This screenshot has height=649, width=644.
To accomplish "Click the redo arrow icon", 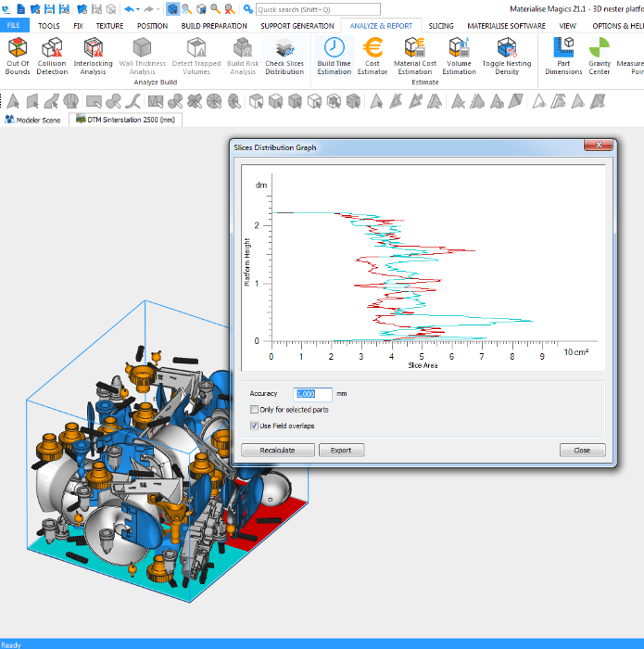I will click(148, 8).
